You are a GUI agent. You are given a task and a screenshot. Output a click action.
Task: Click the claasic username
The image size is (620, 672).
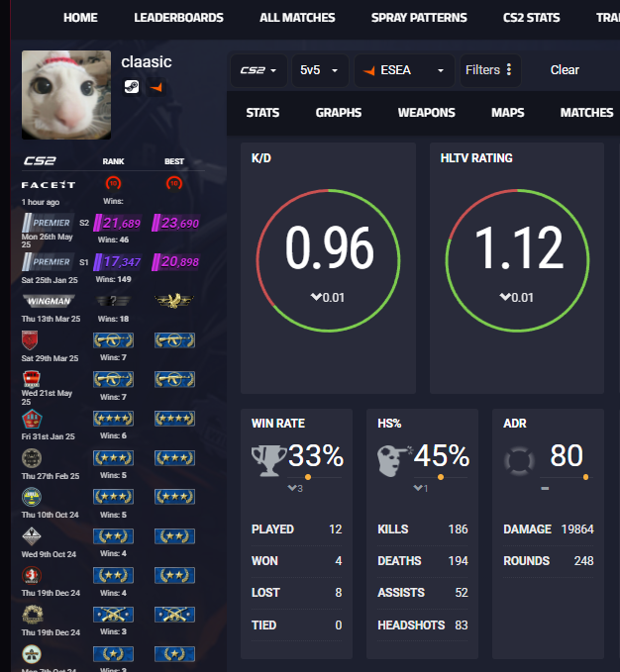[x=147, y=61]
